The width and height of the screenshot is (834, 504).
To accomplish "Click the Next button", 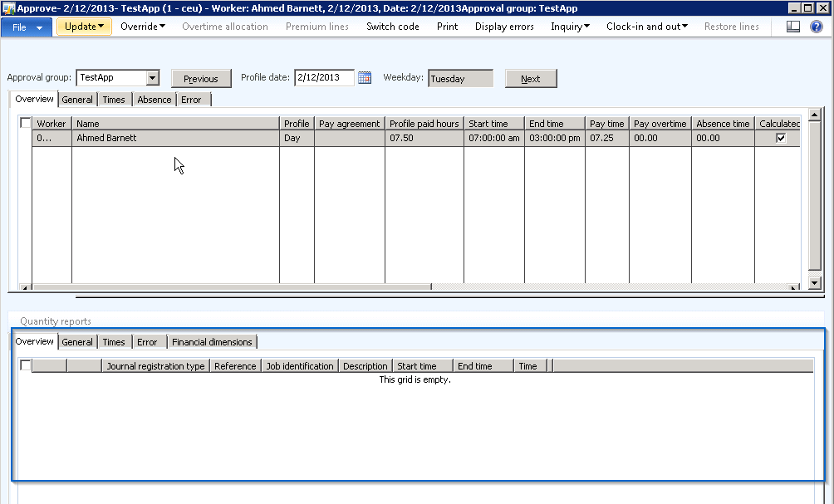I will tap(530, 79).
